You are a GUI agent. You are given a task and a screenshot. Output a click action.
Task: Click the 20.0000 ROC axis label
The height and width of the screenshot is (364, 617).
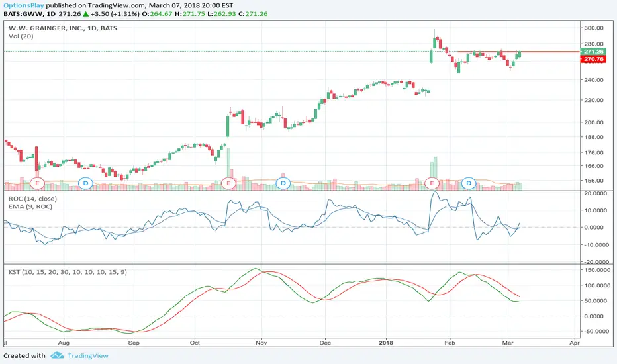coord(596,193)
